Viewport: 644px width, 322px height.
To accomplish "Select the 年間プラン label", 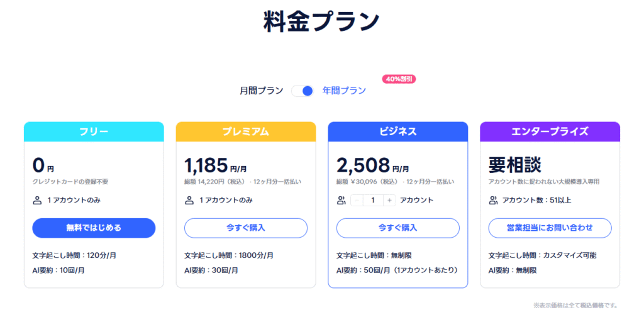I will 344,91.
